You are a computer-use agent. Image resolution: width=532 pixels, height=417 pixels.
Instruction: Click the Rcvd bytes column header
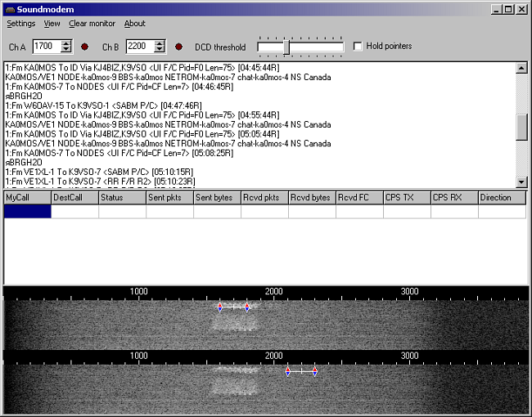pyautogui.click(x=313, y=198)
